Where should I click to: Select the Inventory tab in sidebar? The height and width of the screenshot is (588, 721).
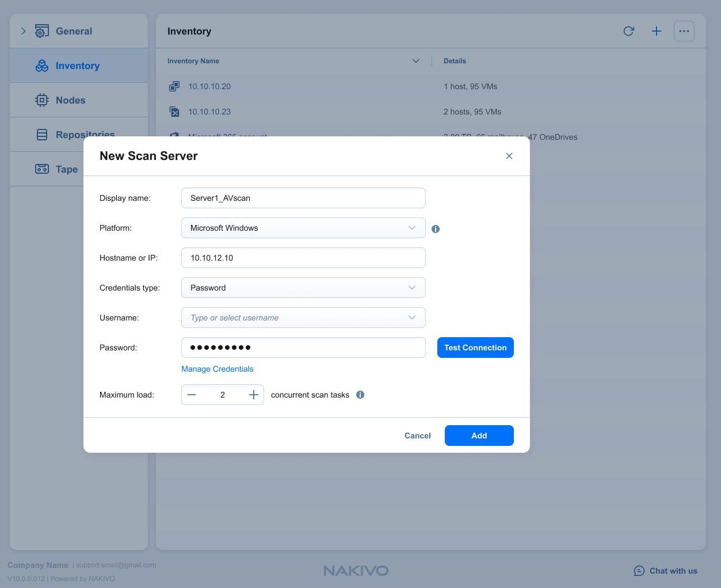[x=77, y=66]
